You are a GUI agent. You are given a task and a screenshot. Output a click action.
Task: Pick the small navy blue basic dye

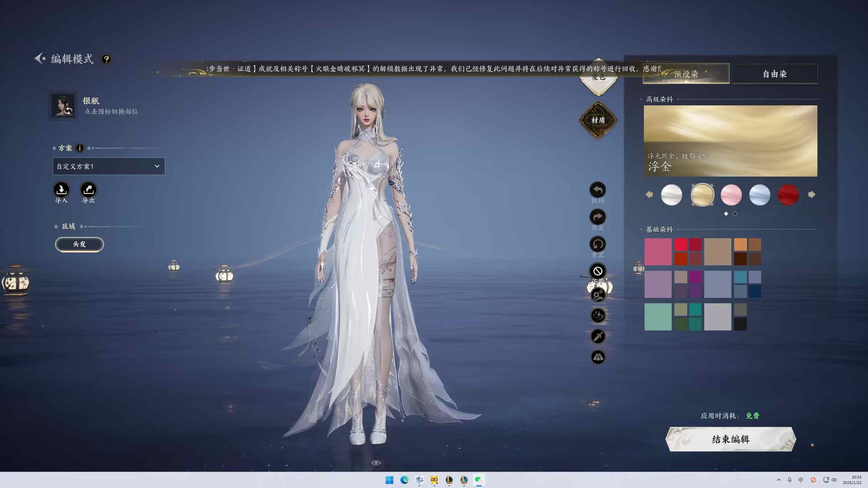[x=754, y=291]
